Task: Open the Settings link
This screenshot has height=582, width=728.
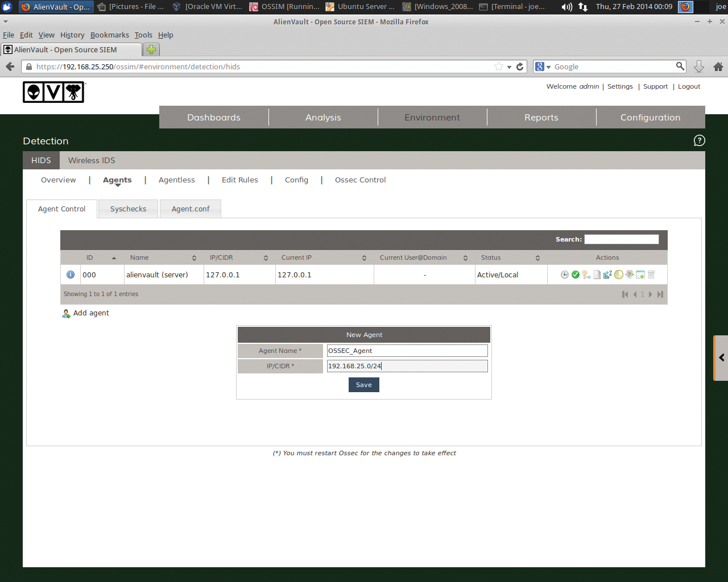Action: click(x=620, y=86)
